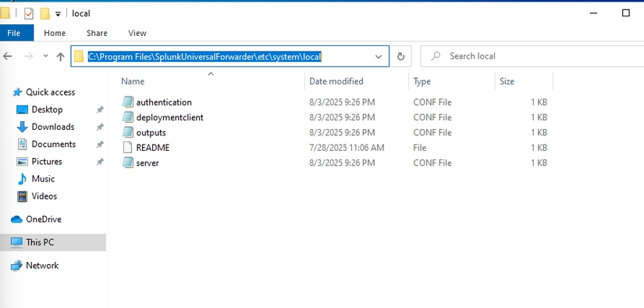Switch to the Home ribbon tab
Viewport: 644px width, 308px height.
[55, 33]
